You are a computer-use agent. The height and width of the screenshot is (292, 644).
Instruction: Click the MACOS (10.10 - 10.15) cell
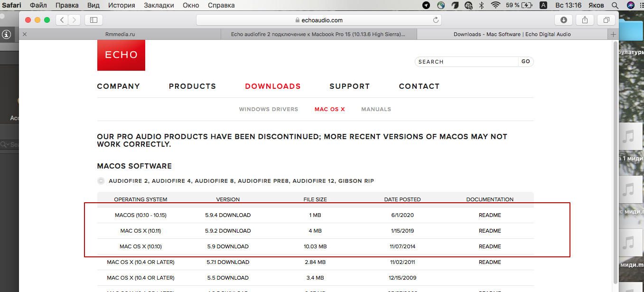tap(140, 215)
